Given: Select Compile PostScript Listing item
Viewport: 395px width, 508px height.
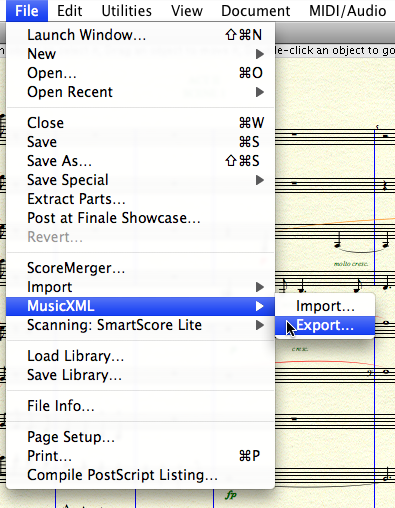Looking at the screenshot, I should 140,475.
